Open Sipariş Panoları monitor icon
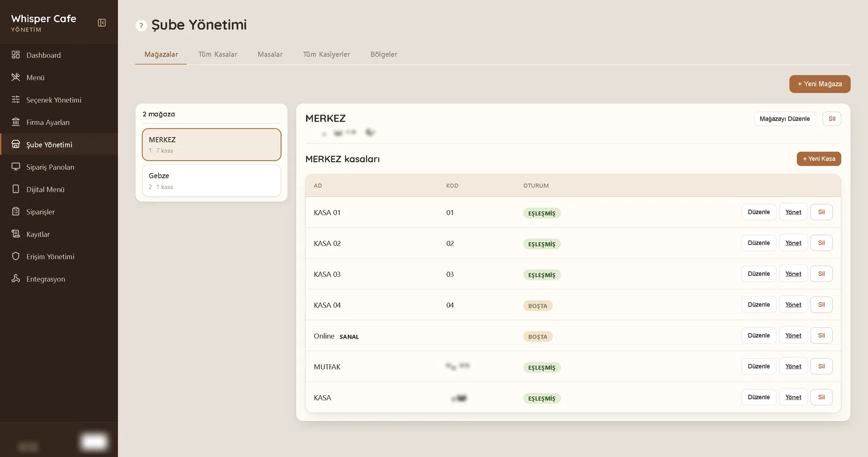 tap(16, 167)
